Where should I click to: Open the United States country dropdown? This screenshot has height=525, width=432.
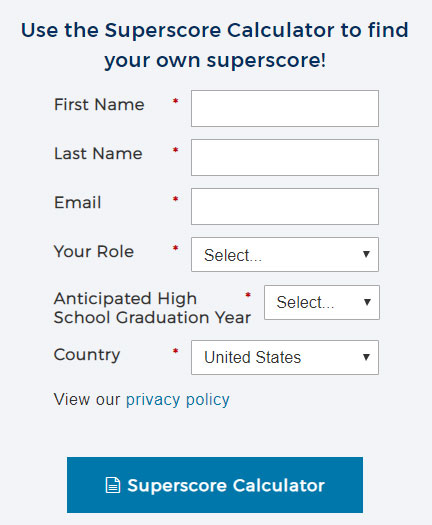(285, 357)
